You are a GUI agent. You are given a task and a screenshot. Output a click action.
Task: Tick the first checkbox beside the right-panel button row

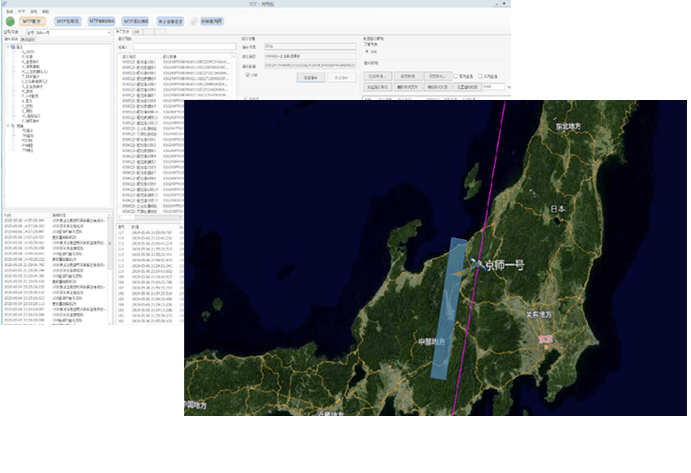tap(457, 76)
